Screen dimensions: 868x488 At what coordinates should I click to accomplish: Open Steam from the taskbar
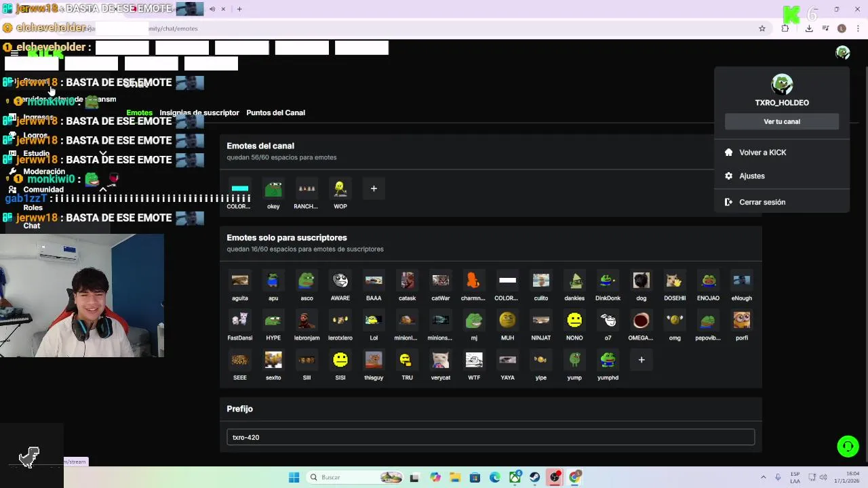coord(535,477)
